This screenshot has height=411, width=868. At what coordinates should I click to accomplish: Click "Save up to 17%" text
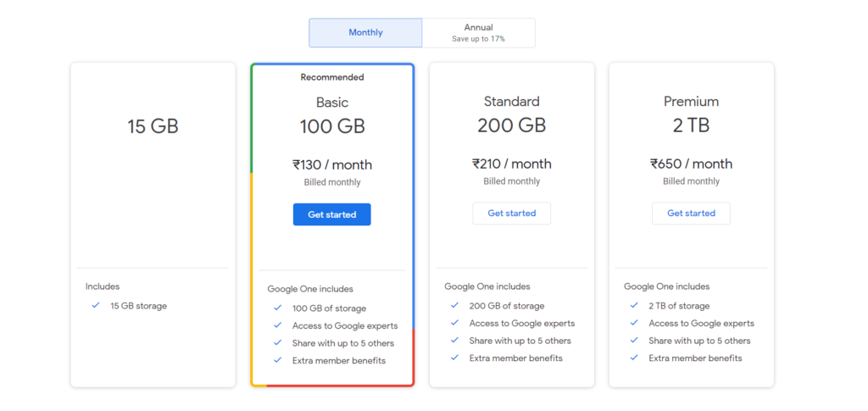(478, 39)
